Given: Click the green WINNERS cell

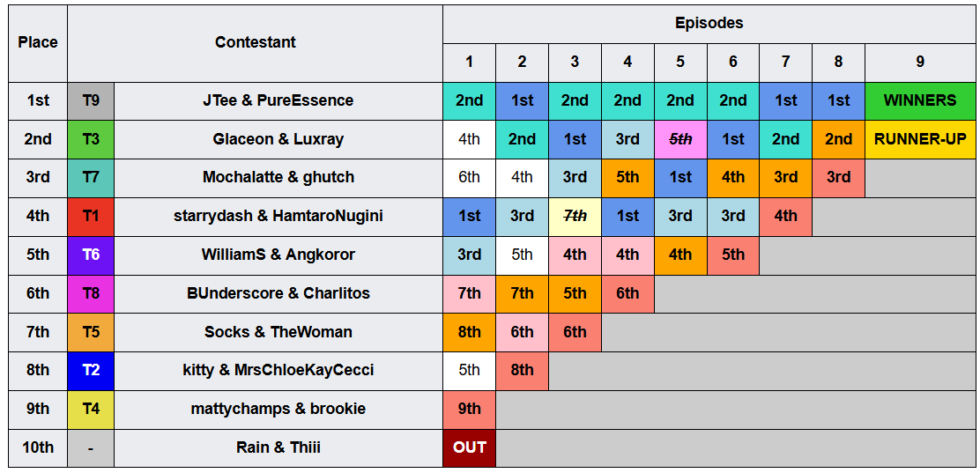Looking at the screenshot, I should click(920, 100).
